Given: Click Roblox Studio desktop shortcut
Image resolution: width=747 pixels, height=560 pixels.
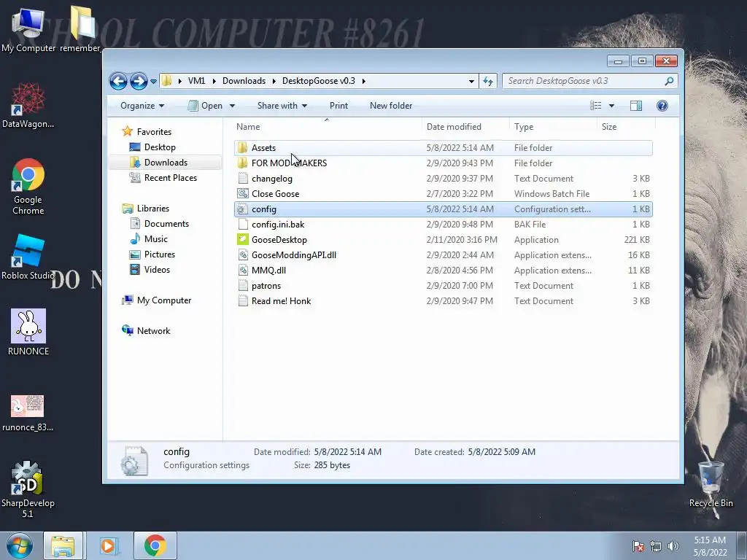Looking at the screenshot, I should click(28, 257).
